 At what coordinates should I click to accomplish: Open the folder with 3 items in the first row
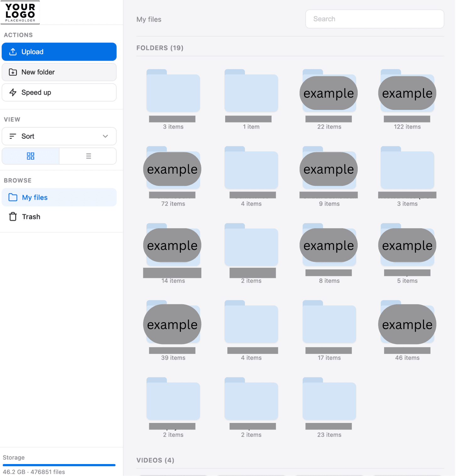tap(173, 91)
